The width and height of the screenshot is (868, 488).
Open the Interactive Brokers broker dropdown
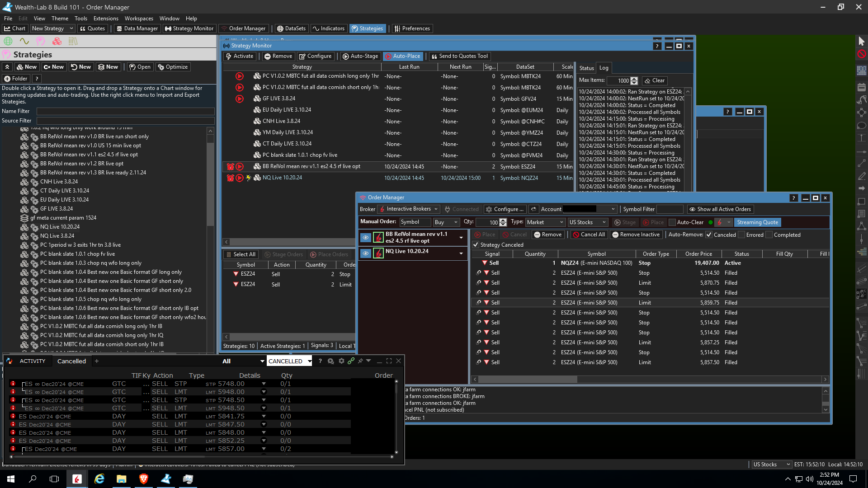pyautogui.click(x=408, y=209)
